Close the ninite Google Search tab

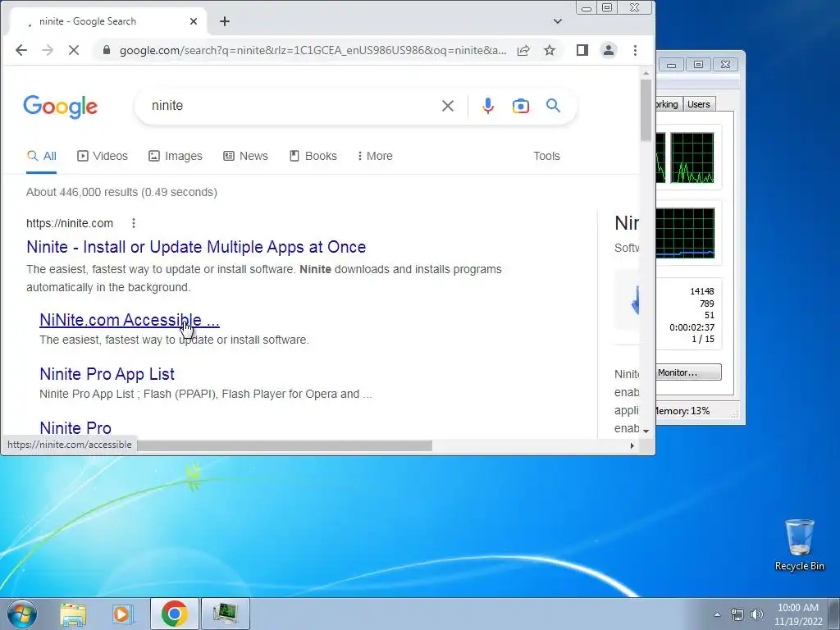[x=194, y=21]
